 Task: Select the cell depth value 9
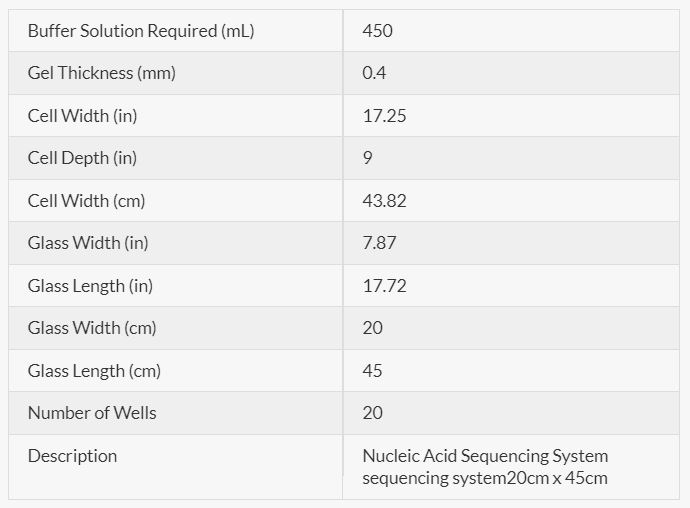coord(368,158)
